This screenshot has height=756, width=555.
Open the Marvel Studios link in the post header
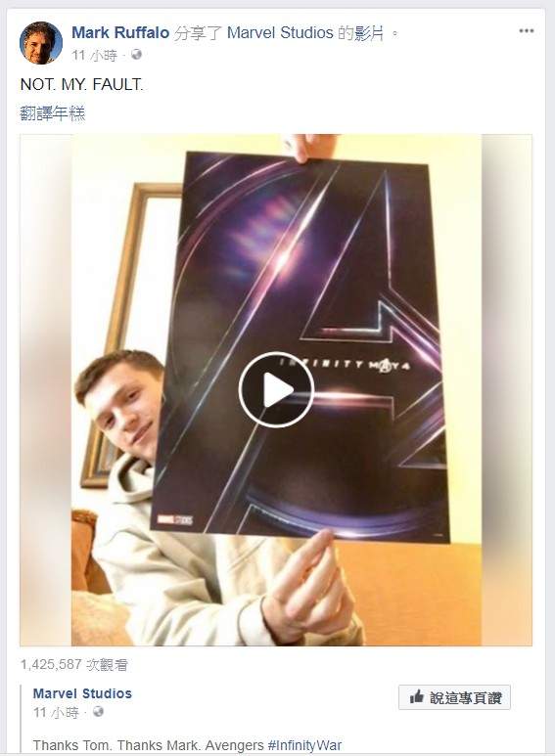[280, 33]
